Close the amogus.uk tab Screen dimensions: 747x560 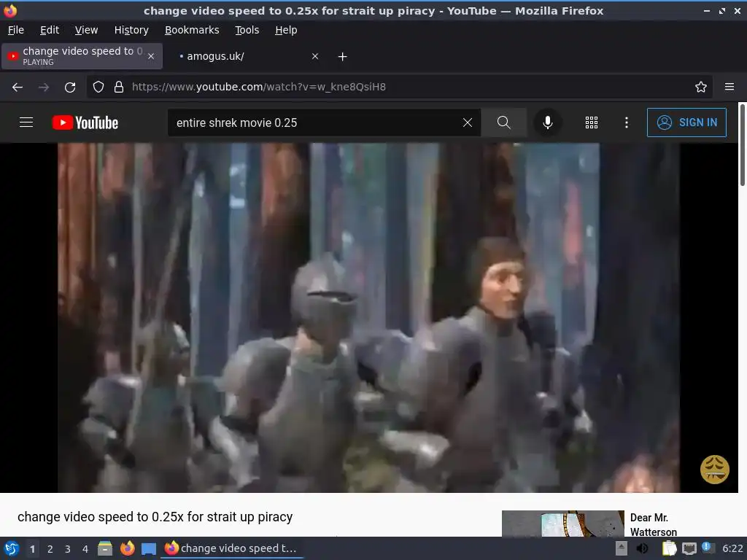click(x=315, y=56)
